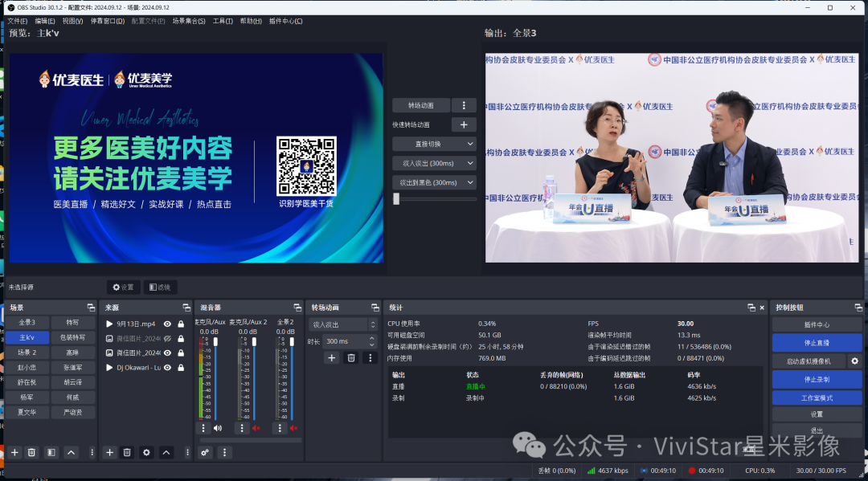Undock the 混音器 panel via float icon

coord(297,308)
